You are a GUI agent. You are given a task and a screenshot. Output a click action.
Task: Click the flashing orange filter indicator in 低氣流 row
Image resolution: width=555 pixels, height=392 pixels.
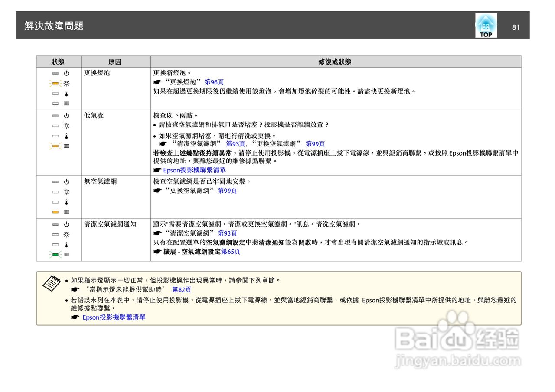tap(55, 146)
